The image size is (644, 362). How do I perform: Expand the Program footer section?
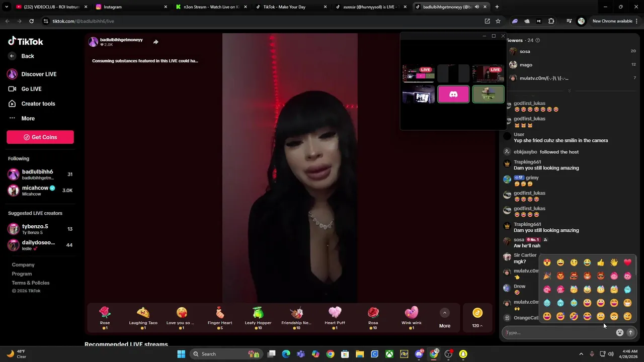[22, 274]
